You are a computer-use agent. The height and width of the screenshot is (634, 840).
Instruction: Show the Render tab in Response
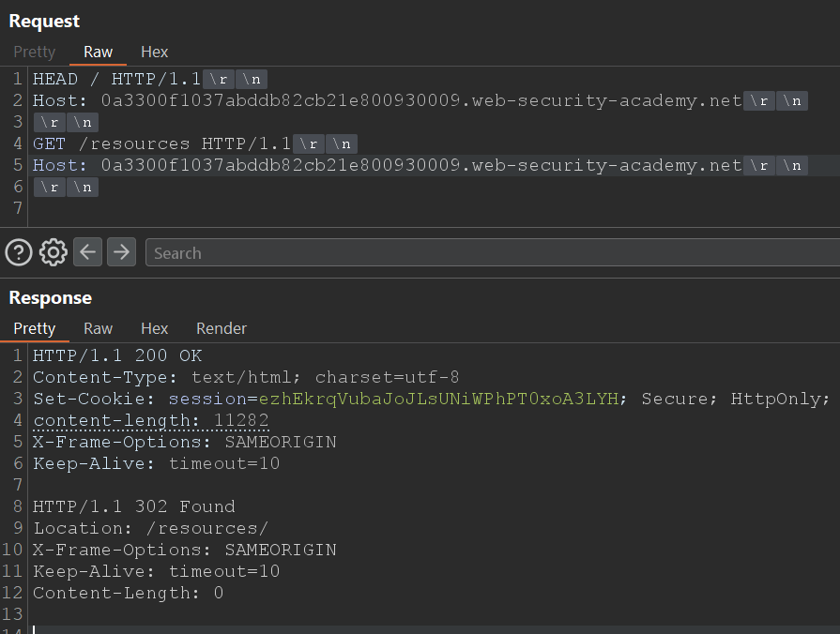coord(221,328)
